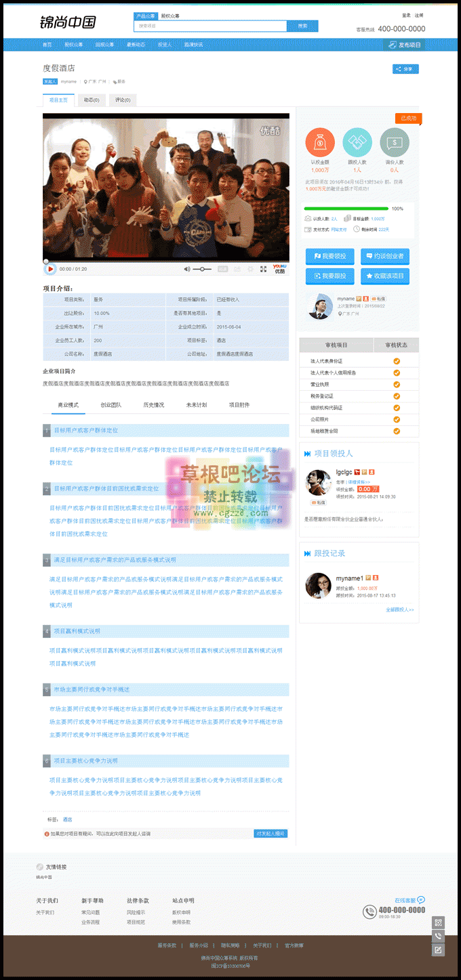Click the 酒店 tag link
Screen dimensions: 461x980
coord(67,819)
